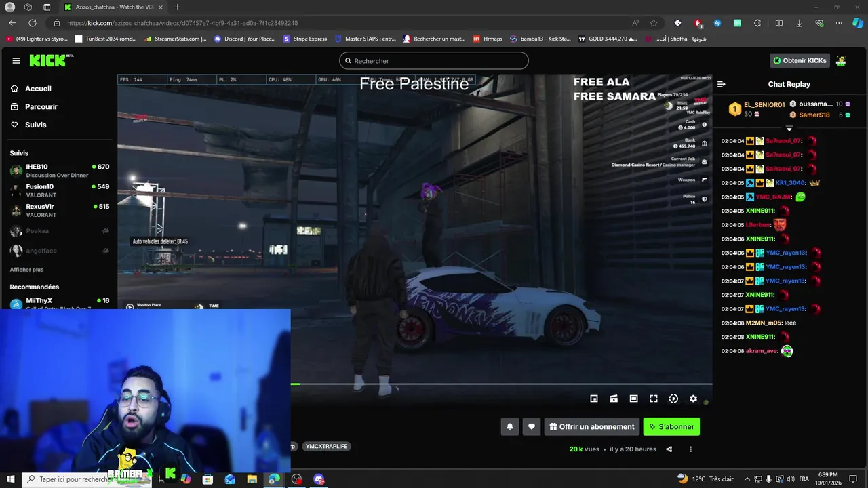The width and height of the screenshot is (868, 488).
Task: Open RexusVlr followed channel
Action: point(60,210)
